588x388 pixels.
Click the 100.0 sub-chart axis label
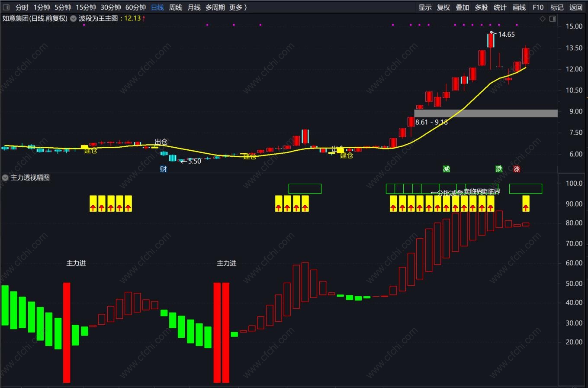coord(574,184)
